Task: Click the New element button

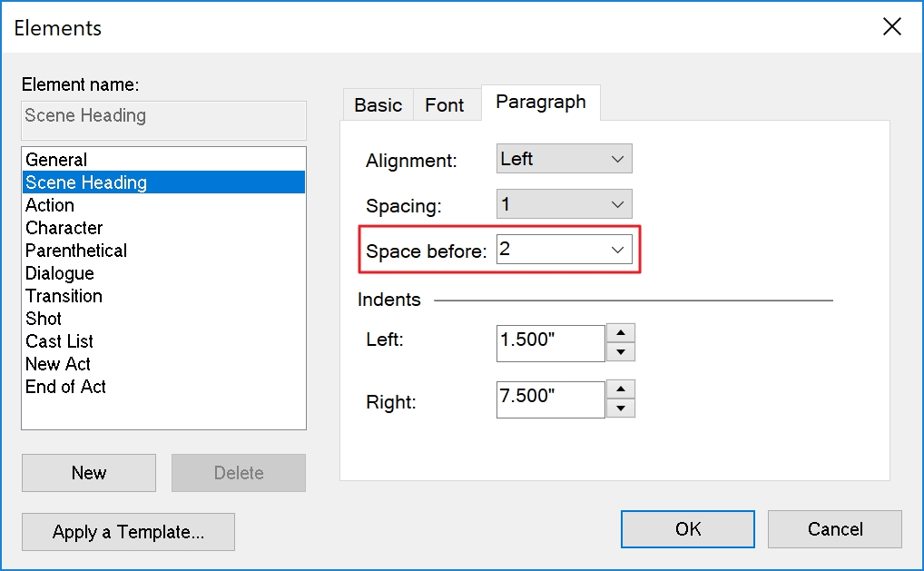Action: [x=89, y=473]
